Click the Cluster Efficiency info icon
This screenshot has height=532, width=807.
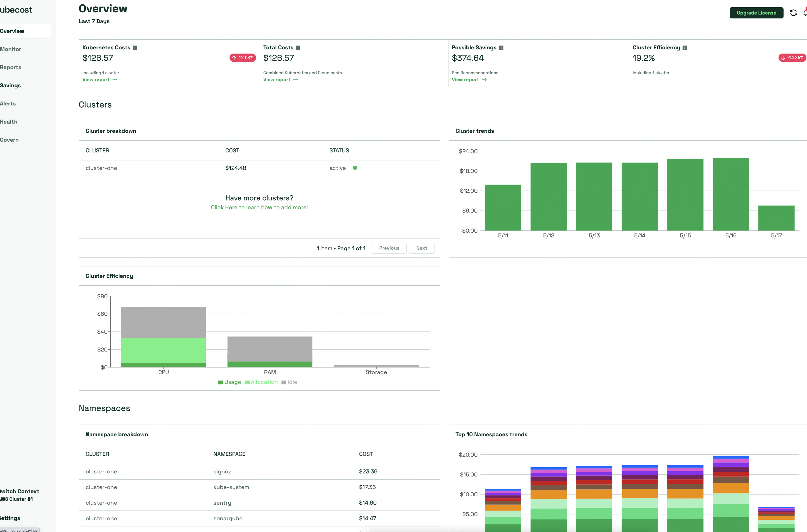[684, 48]
